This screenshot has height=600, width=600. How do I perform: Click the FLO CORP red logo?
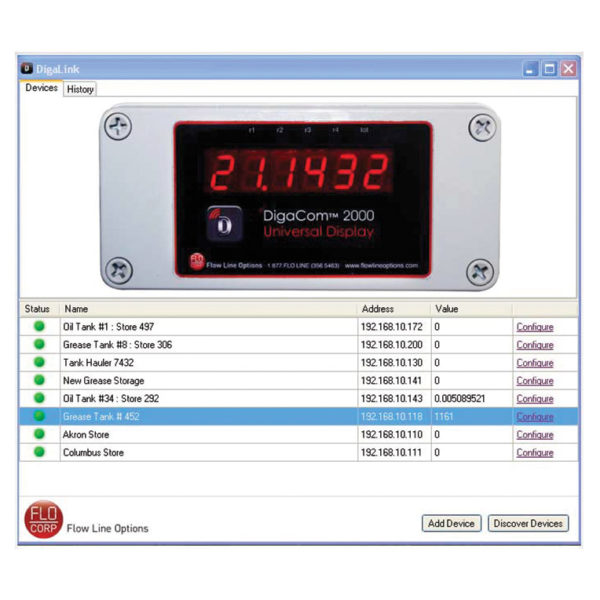(x=43, y=519)
